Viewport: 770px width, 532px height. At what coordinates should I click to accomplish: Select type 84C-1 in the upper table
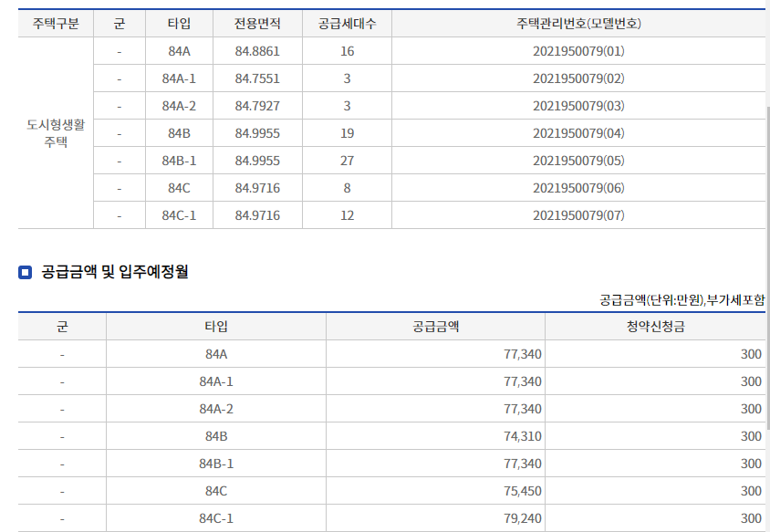[x=179, y=215]
